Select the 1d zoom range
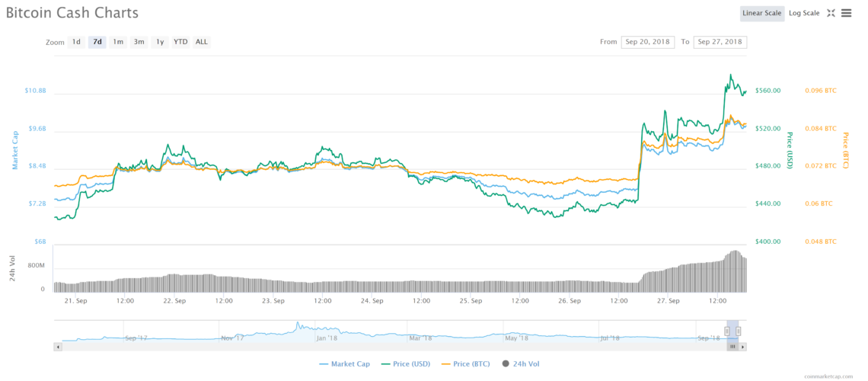Viewport: 868px width, 381px height. 76,42
